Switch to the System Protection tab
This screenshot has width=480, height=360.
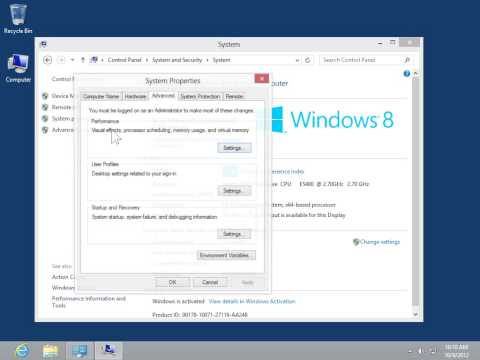click(200, 97)
